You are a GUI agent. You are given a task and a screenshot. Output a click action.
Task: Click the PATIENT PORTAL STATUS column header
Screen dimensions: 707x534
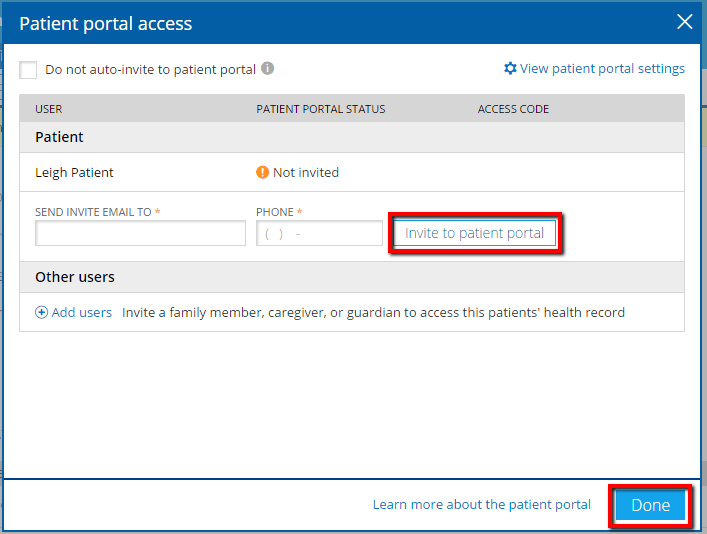(320, 109)
